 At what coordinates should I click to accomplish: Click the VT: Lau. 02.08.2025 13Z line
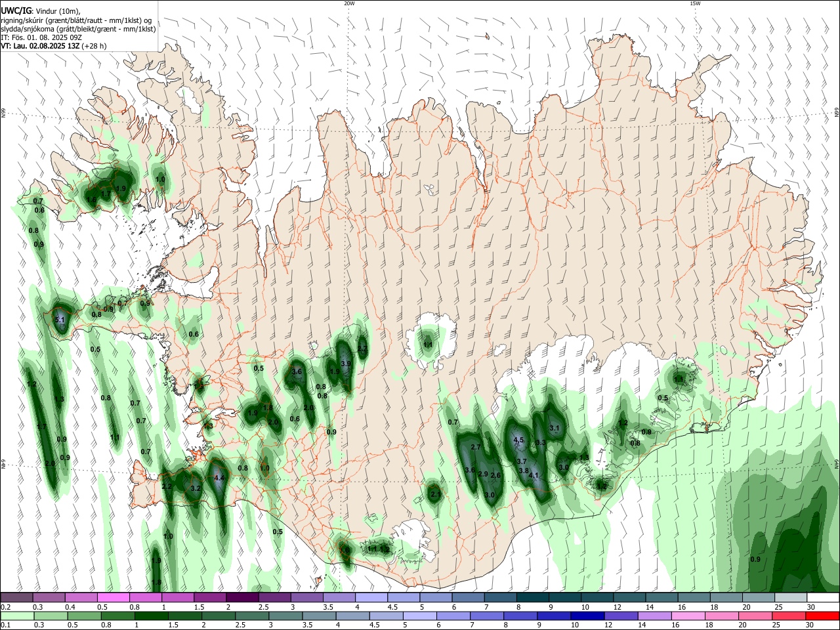(x=53, y=46)
